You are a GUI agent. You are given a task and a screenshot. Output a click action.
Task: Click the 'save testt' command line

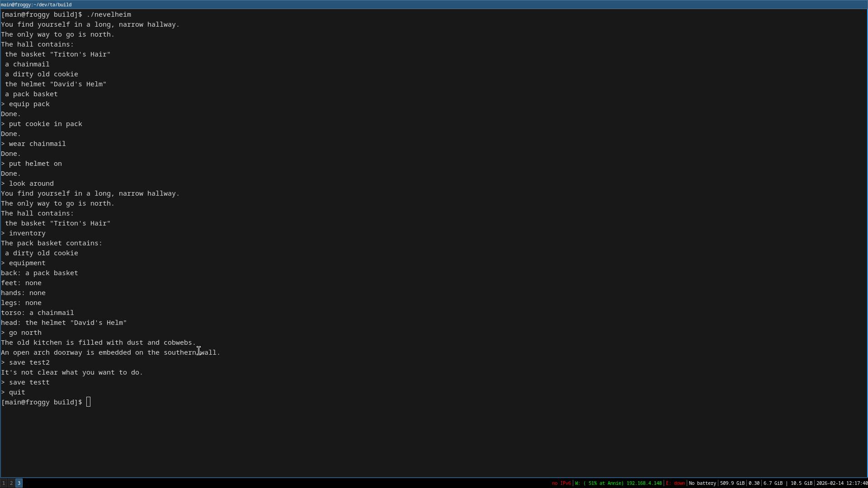click(29, 382)
